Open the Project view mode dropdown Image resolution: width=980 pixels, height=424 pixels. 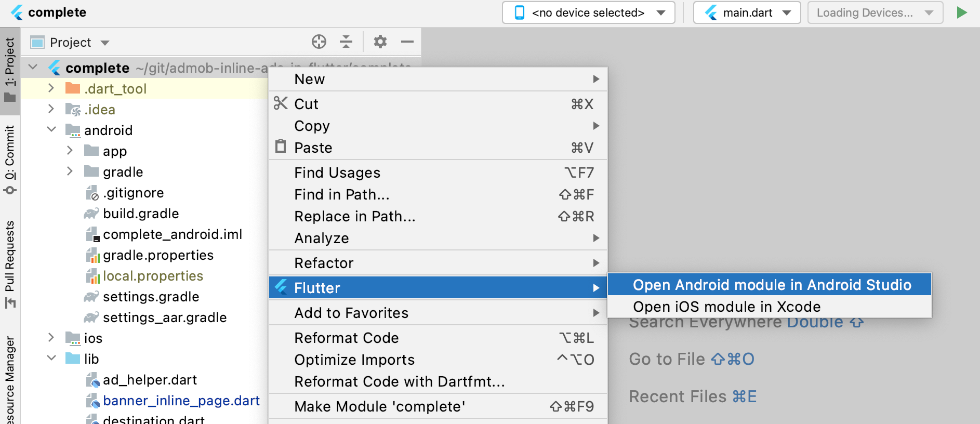coord(105,43)
